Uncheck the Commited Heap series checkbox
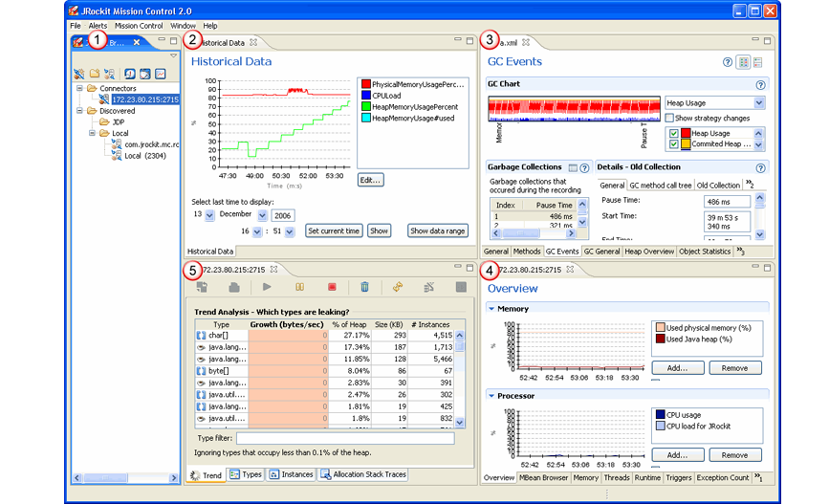The image size is (829, 504). click(673, 143)
